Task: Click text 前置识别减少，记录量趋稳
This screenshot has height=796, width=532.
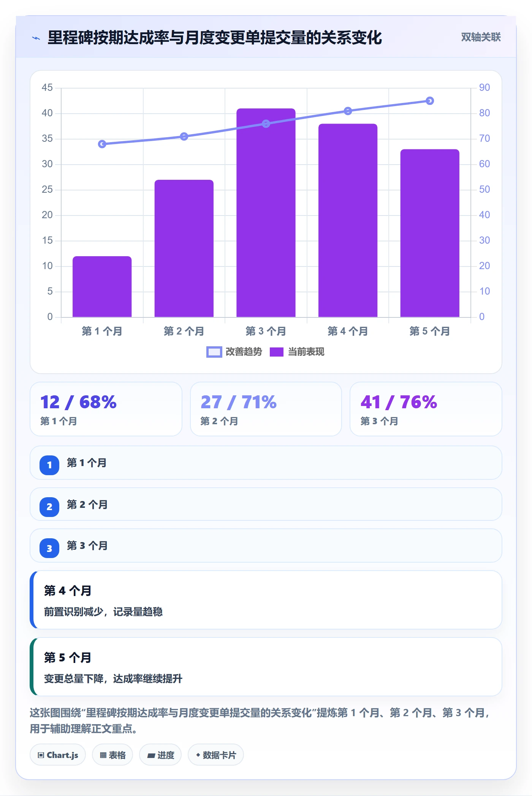Action: tap(103, 612)
